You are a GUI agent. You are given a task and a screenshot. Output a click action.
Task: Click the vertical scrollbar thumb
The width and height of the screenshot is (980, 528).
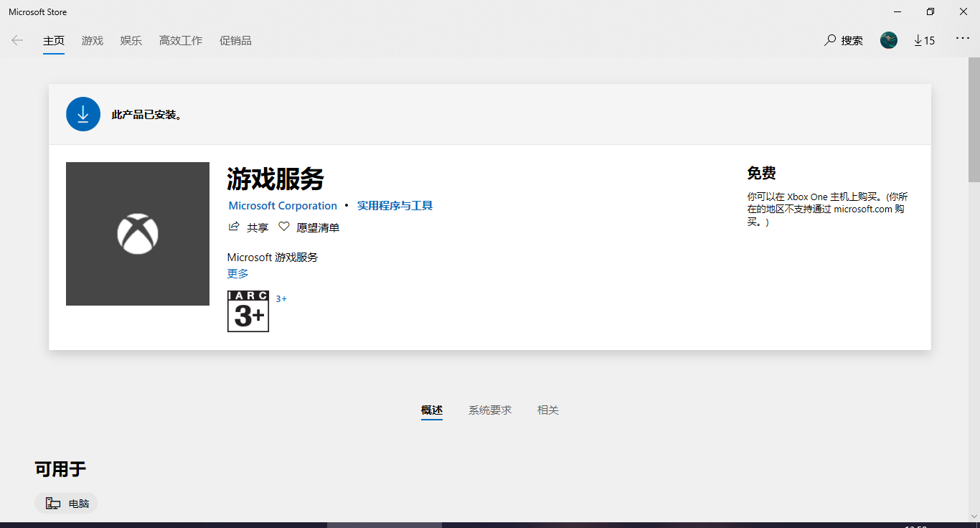974,119
